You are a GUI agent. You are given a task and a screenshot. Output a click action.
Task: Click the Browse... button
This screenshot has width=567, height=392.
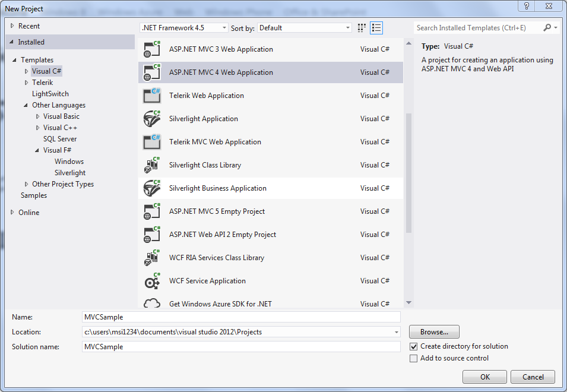(x=434, y=332)
